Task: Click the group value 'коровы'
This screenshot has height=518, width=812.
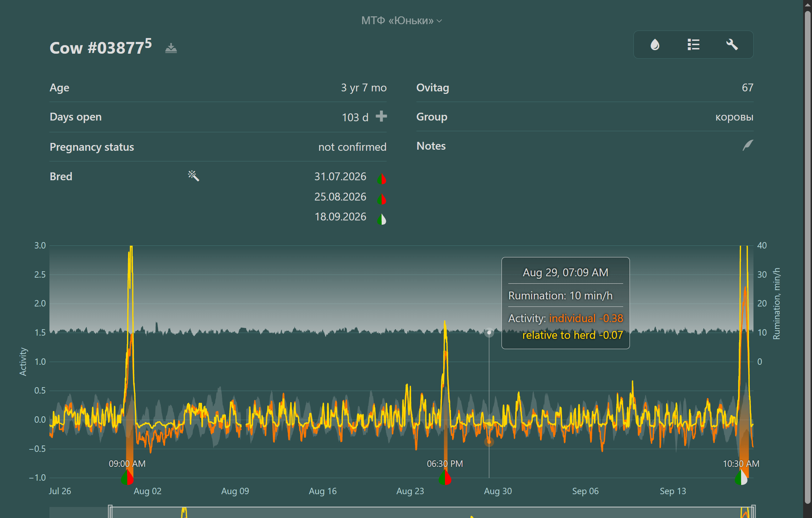Action: 734,117
